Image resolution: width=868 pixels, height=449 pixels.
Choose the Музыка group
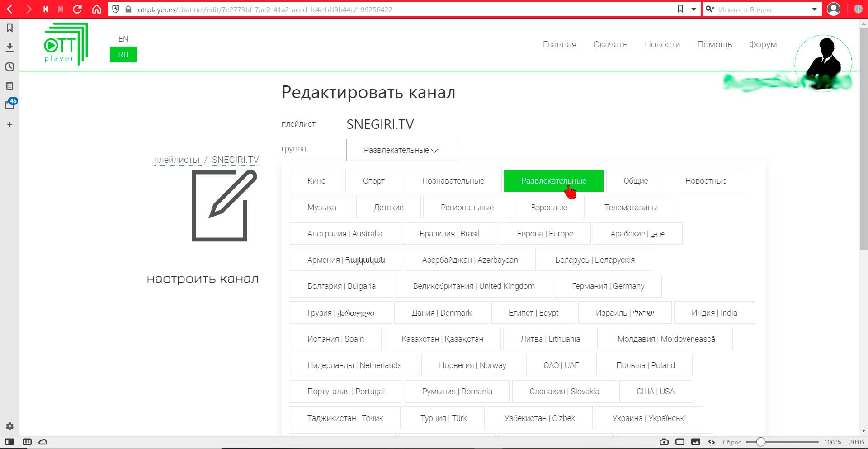322,207
